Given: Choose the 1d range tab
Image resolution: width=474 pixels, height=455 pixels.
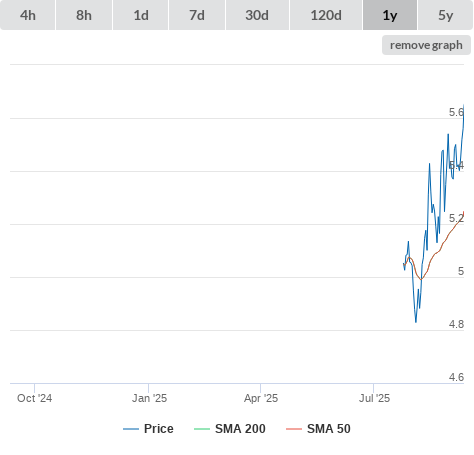Looking at the screenshot, I should coord(141,15).
